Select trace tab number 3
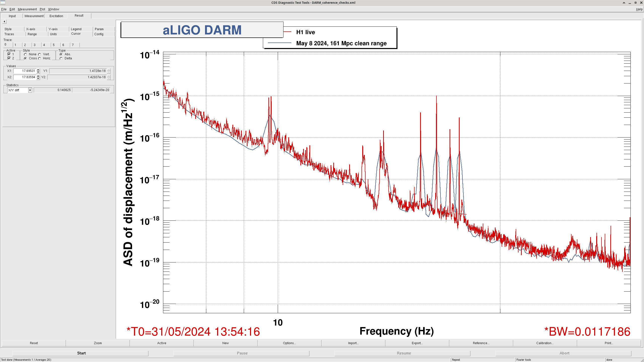The width and height of the screenshot is (644, 362). pyautogui.click(x=34, y=45)
